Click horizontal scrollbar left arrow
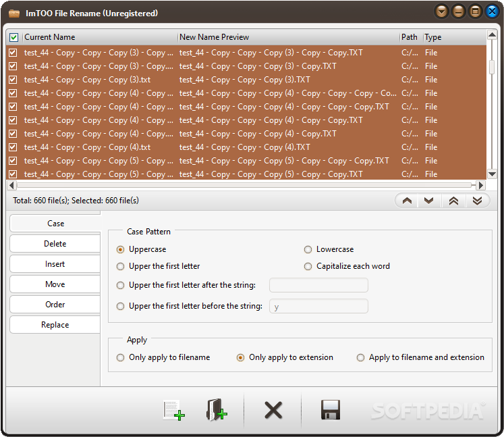The height and width of the screenshot is (437, 504). click(11, 185)
